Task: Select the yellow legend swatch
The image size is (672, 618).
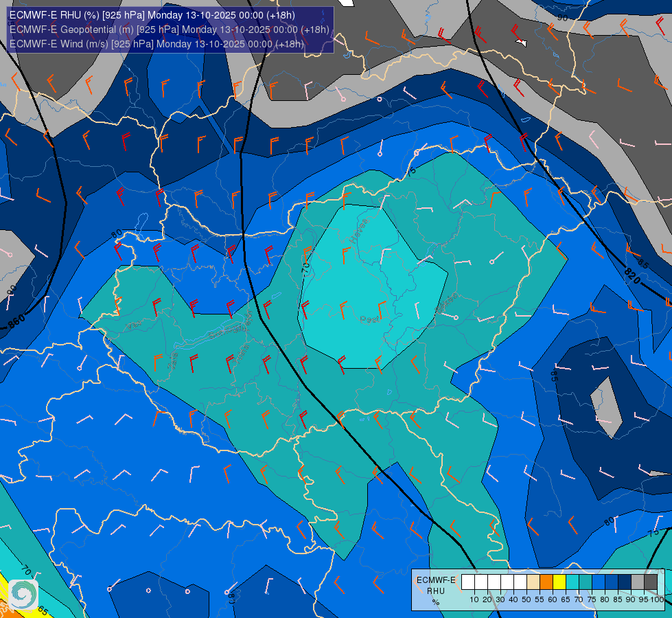Action: click(559, 582)
